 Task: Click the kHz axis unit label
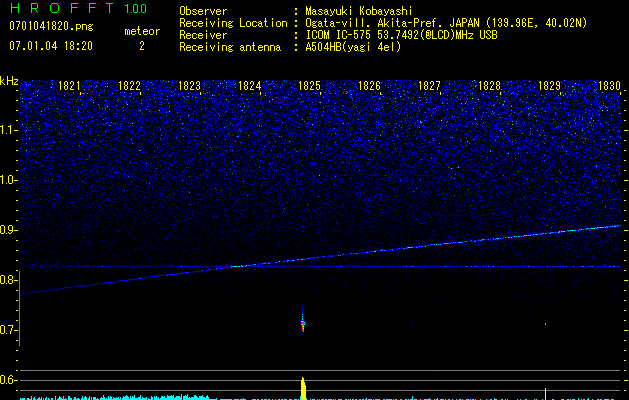[x=9, y=80]
